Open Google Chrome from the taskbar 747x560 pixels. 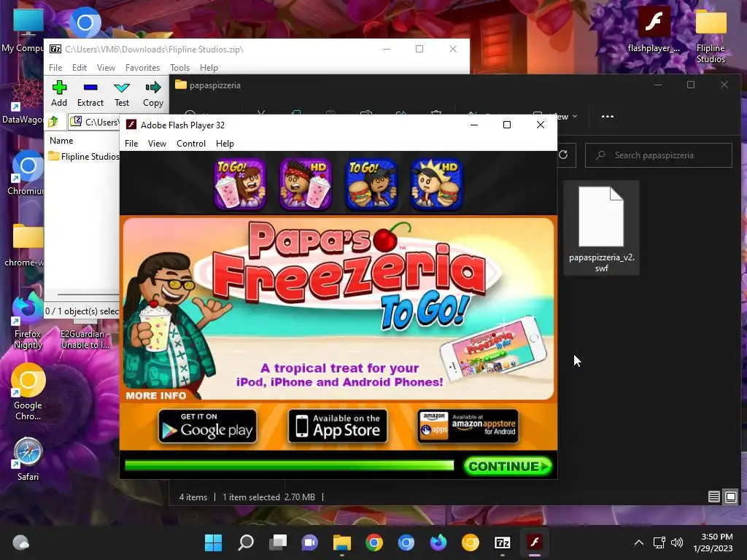(374, 542)
